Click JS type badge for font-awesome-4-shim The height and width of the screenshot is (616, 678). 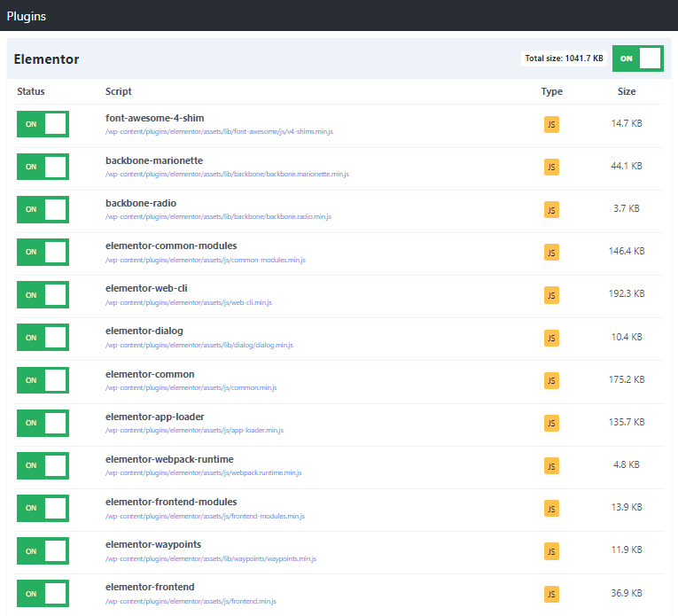coord(551,124)
